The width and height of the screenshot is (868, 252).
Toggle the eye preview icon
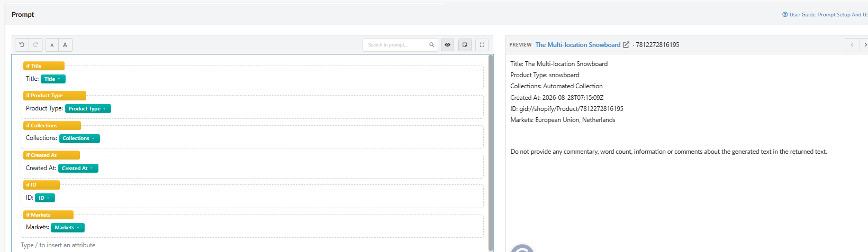tap(448, 45)
